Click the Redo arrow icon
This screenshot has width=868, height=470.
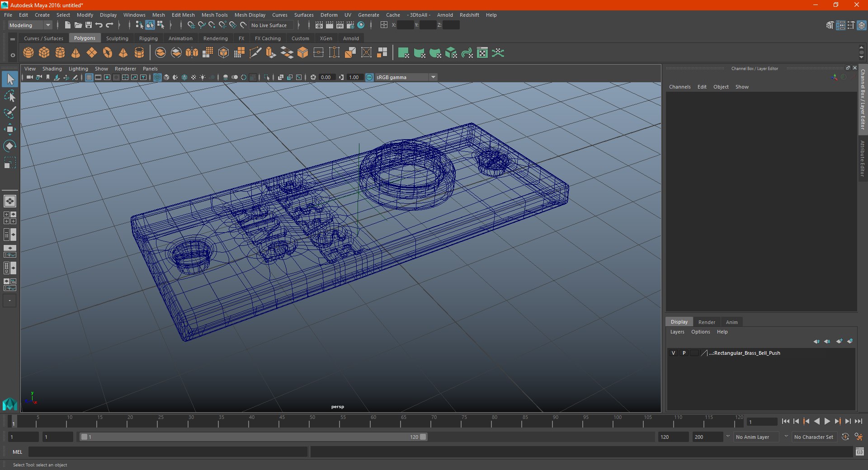click(x=109, y=25)
